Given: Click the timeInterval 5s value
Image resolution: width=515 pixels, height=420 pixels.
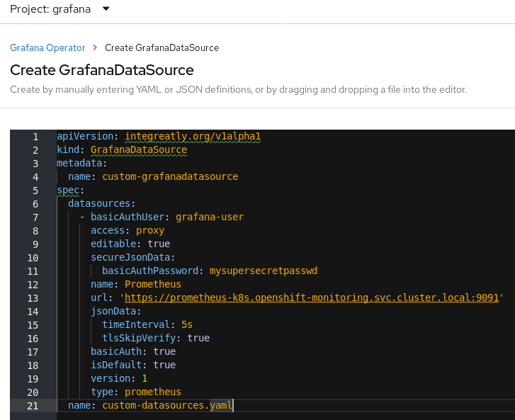Looking at the screenshot, I should pos(187,324).
